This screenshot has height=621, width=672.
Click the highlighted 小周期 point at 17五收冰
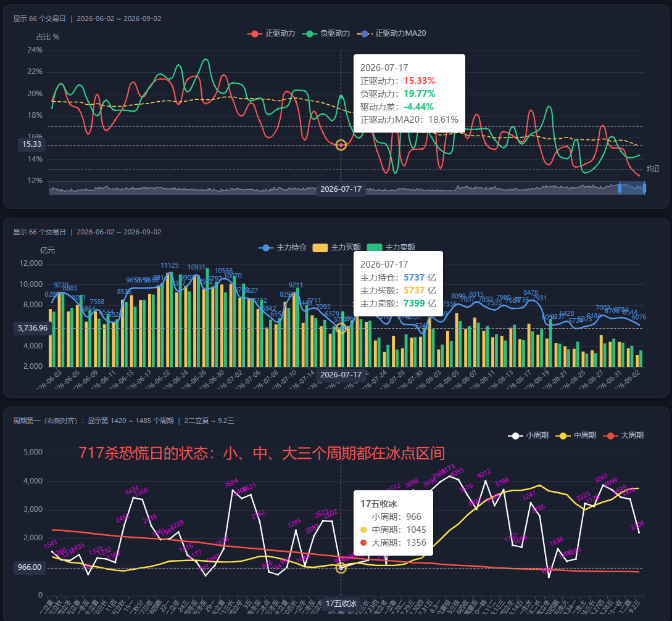click(x=341, y=568)
